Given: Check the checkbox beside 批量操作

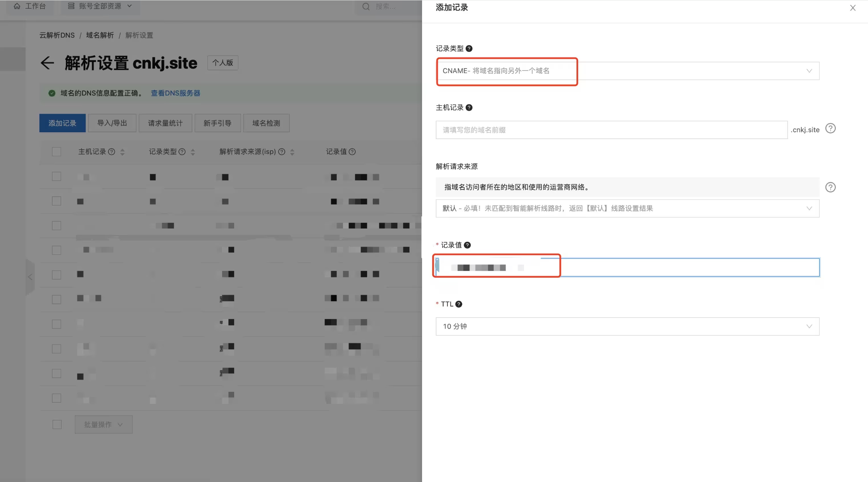Looking at the screenshot, I should (57, 424).
